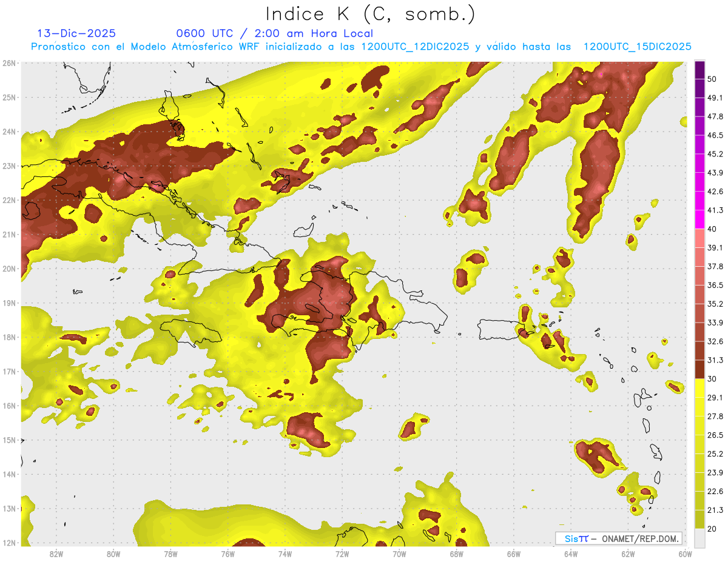The height and width of the screenshot is (562, 728).
Task: Click the colorbar value '39.1'
Action: coord(715,247)
